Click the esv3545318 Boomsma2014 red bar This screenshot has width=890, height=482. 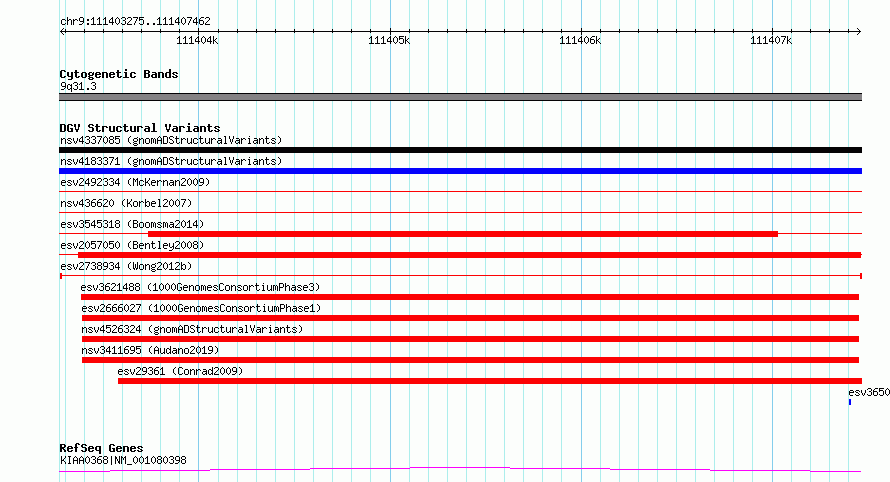pos(463,234)
